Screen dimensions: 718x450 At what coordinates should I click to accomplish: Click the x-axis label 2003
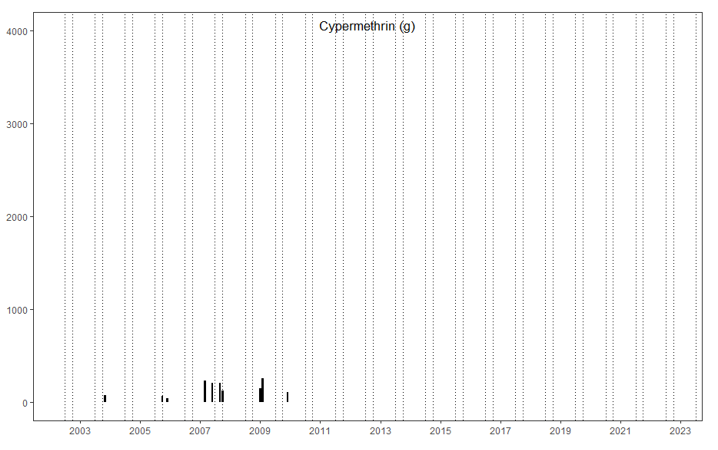(x=80, y=431)
